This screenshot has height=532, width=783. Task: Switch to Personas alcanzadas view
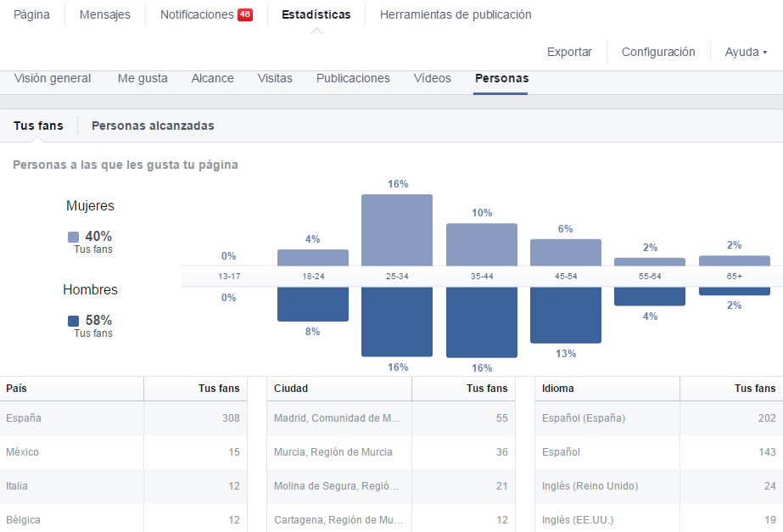click(x=153, y=126)
